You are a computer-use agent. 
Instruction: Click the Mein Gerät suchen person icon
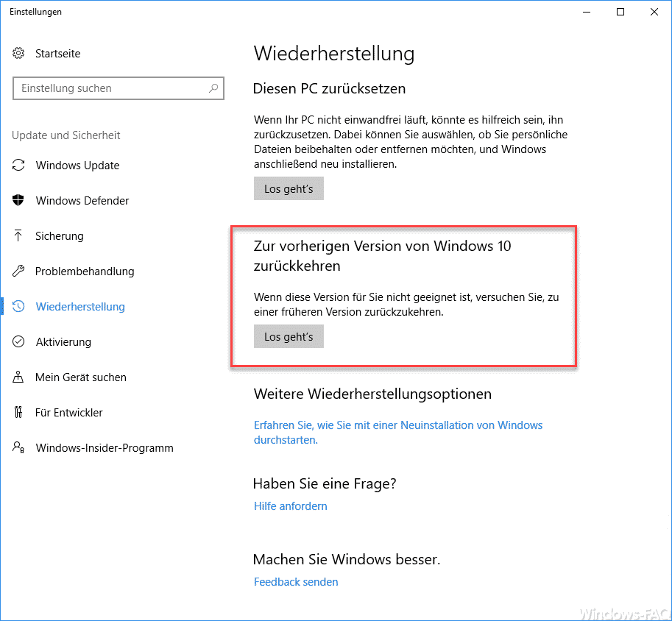point(18,377)
